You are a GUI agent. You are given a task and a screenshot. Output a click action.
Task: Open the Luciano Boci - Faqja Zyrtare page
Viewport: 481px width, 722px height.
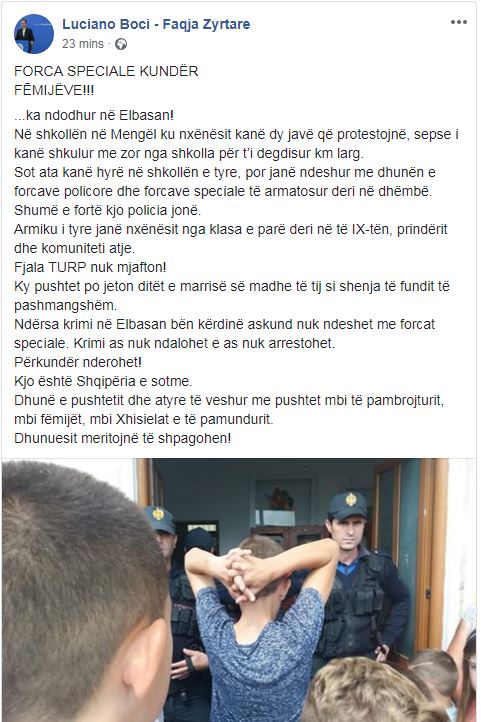point(156,24)
